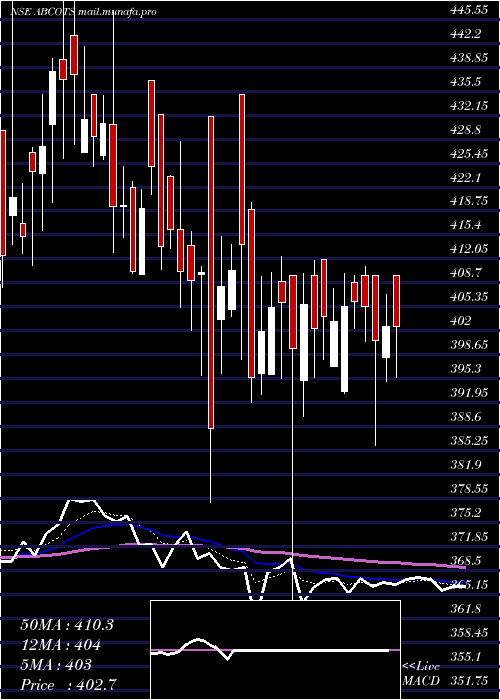The width and height of the screenshot is (500, 700).
Task: Click the 378.55 price axis label
Action: (469, 489)
